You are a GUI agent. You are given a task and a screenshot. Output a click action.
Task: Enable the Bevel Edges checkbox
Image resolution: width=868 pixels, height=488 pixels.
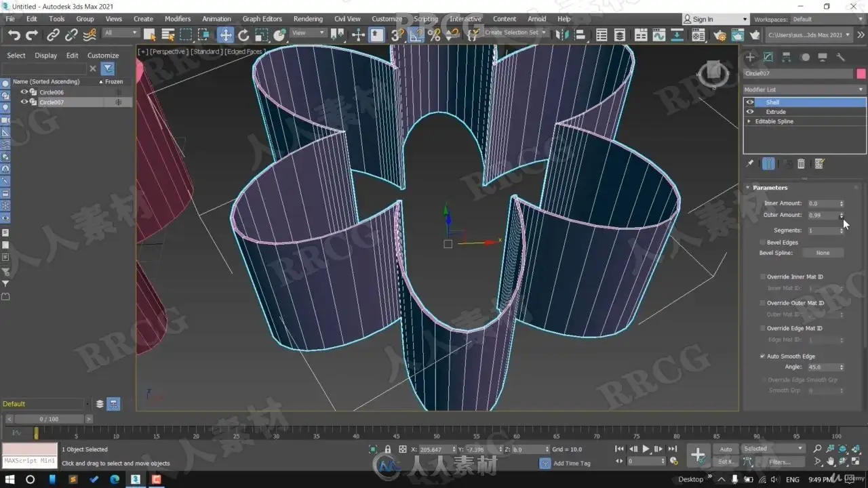(763, 243)
